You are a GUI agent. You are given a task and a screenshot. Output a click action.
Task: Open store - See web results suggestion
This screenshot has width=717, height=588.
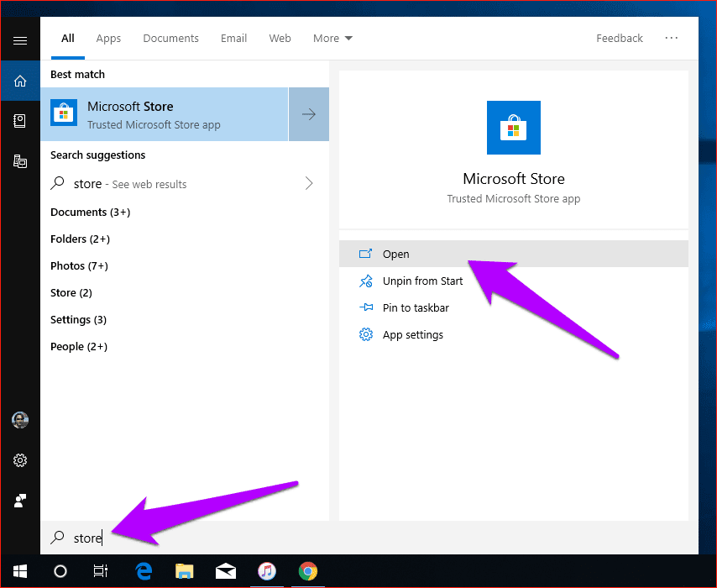coord(185,183)
